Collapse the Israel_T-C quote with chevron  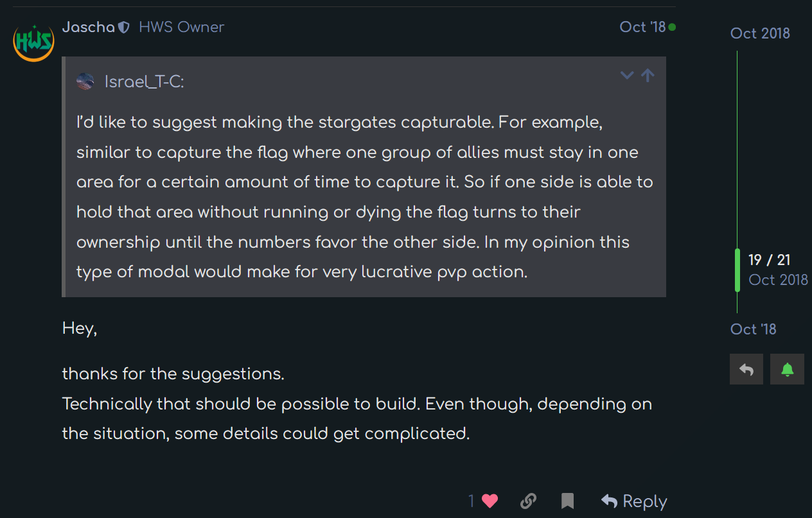pyautogui.click(x=627, y=75)
